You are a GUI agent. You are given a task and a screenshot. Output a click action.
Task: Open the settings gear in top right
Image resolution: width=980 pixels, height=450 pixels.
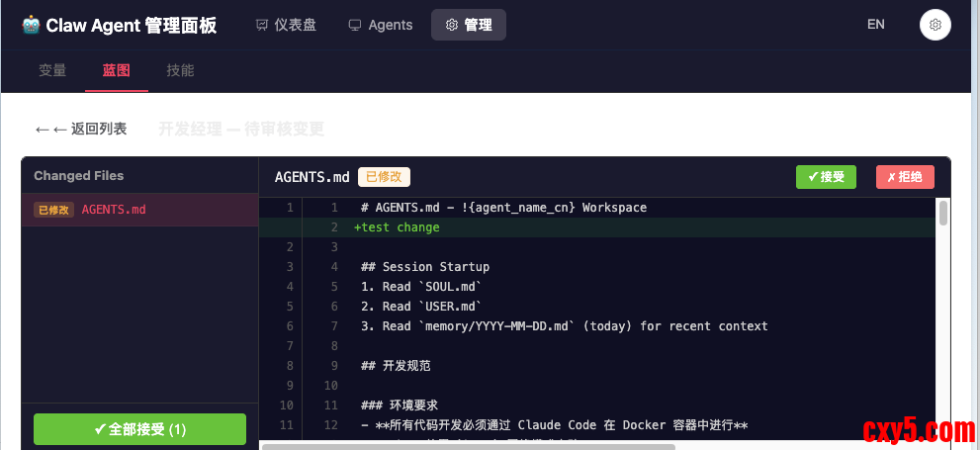click(935, 25)
